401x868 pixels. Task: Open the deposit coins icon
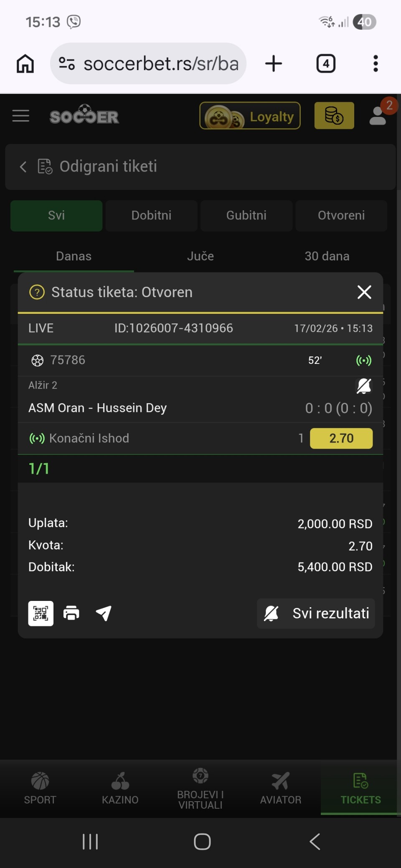point(334,116)
